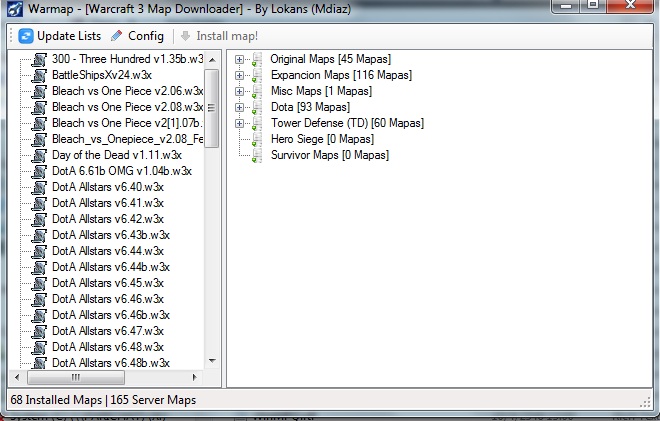Select Bleach vs One Piece v2.08.w3x

(x=128, y=107)
